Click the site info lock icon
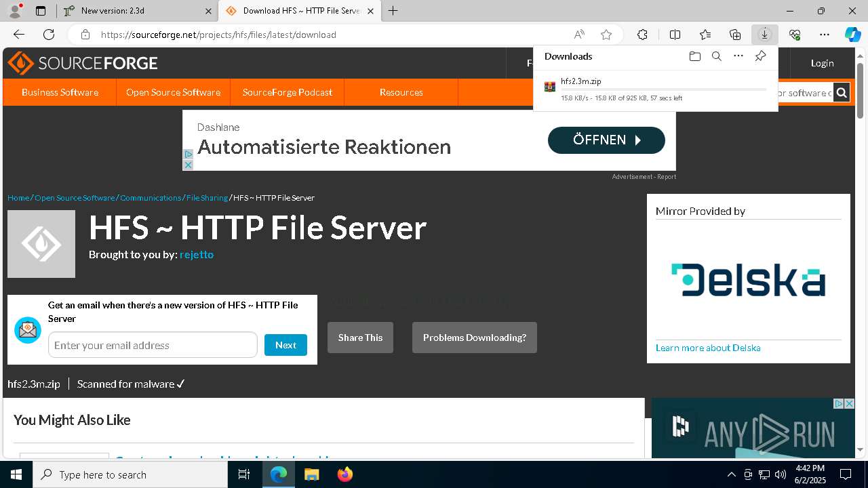Screen dimensions: 868x488 (x=85, y=35)
